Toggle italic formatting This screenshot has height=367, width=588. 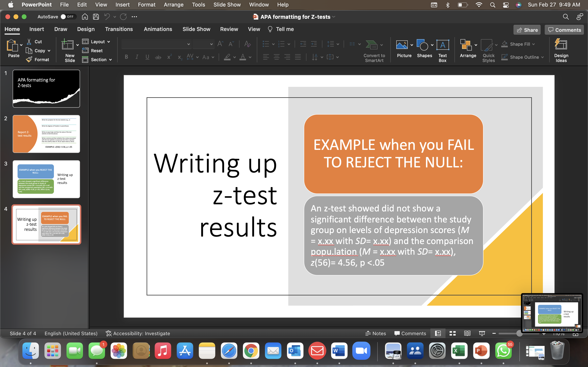(137, 57)
